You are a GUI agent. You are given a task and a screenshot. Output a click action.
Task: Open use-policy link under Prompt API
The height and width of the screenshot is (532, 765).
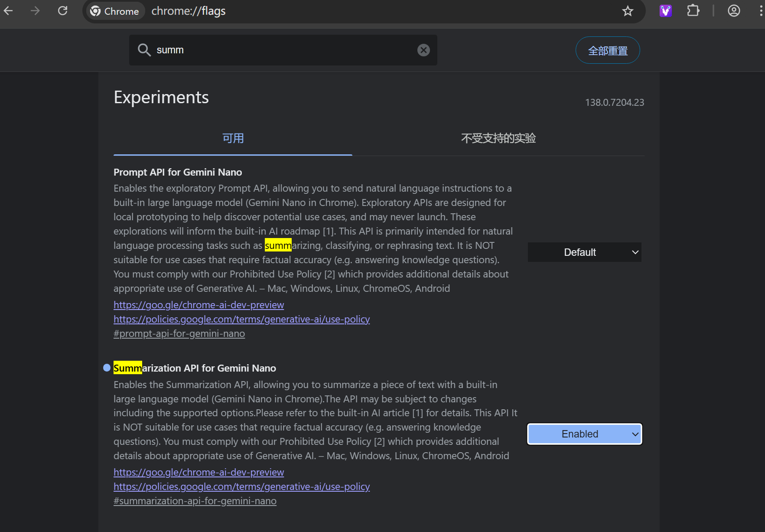(241, 319)
